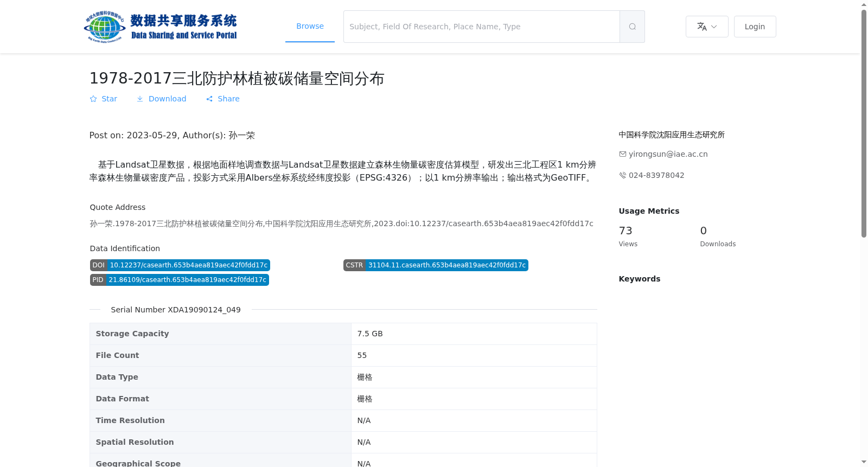This screenshot has width=868, height=467.
Task: Click the Data Format row label
Action: pyautogui.click(x=122, y=399)
